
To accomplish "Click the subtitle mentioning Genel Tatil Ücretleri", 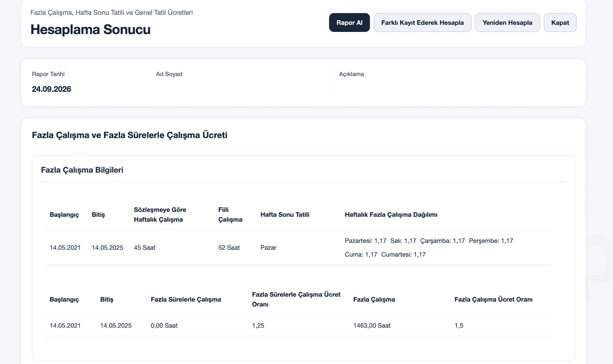I will click(112, 13).
